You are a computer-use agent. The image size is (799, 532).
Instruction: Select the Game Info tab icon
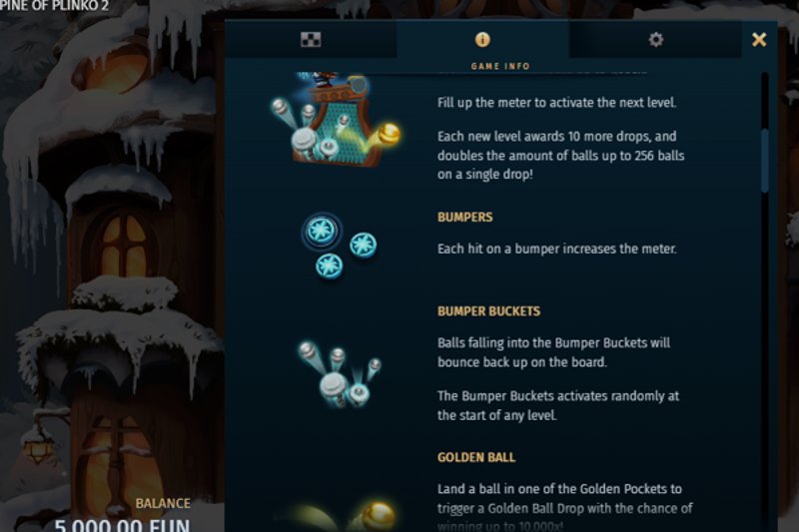482,39
